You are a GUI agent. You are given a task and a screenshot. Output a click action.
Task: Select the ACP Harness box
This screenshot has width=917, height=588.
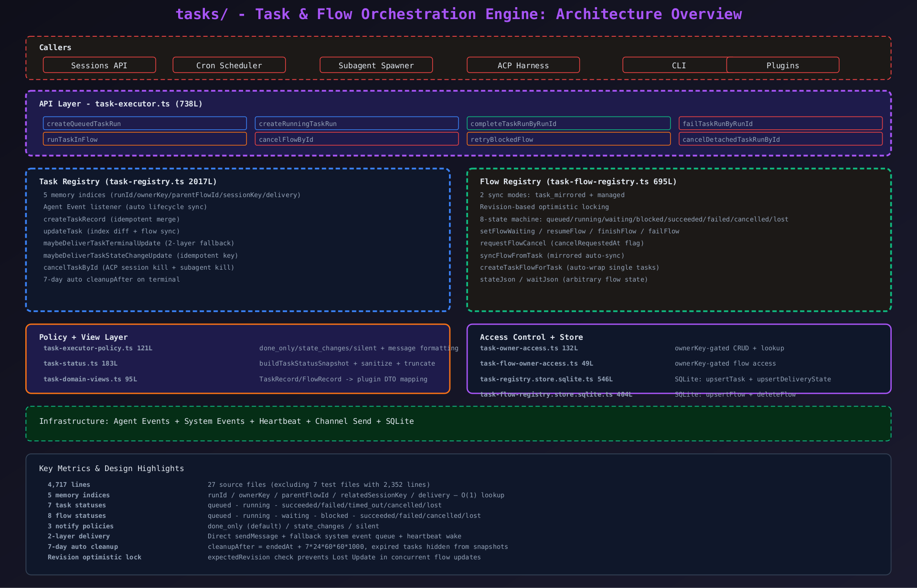tap(523, 65)
